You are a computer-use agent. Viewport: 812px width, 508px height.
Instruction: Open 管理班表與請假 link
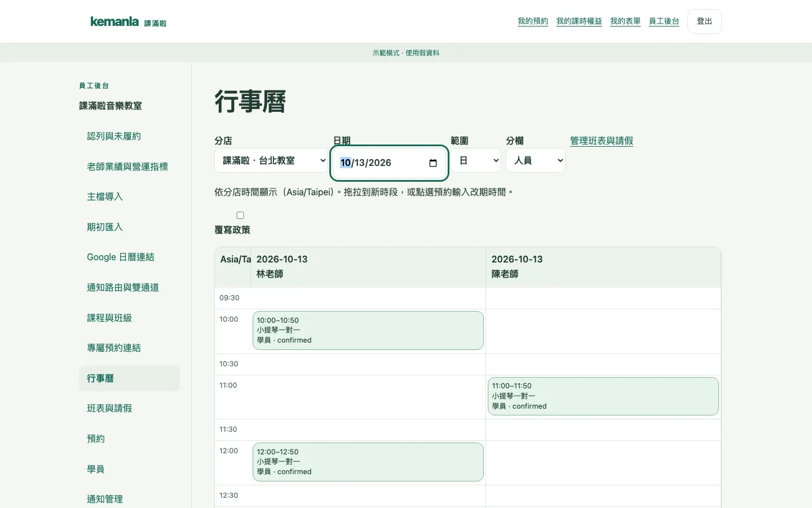pyautogui.click(x=602, y=141)
